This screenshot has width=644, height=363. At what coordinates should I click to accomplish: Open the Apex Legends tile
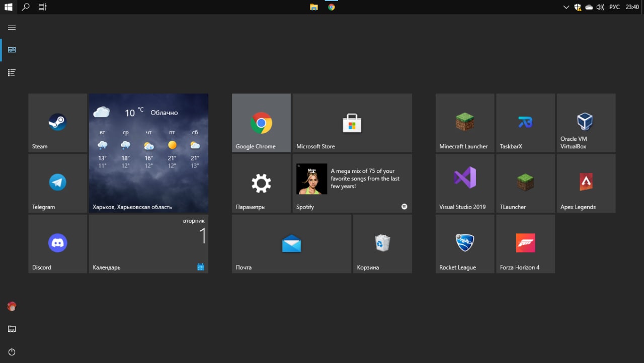coord(586,183)
